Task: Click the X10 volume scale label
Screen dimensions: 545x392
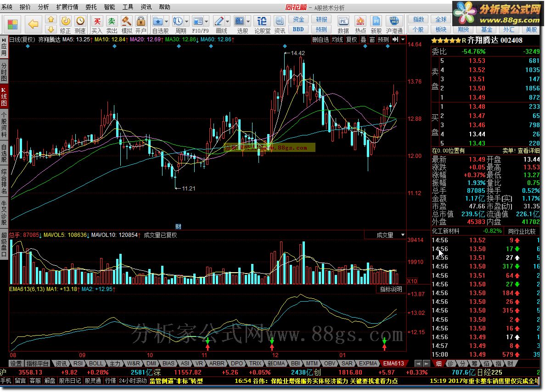Action: pyautogui.click(x=412, y=281)
